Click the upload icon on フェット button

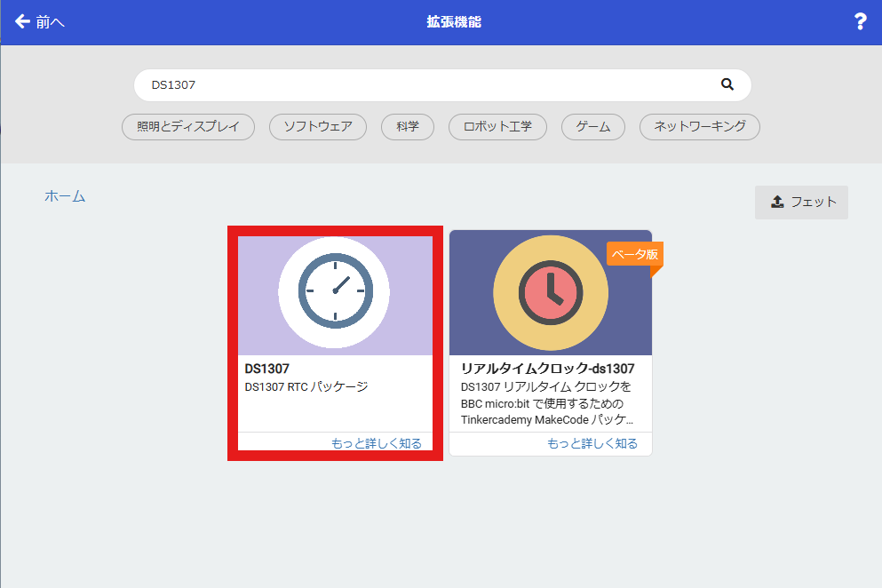pos(777,202)
